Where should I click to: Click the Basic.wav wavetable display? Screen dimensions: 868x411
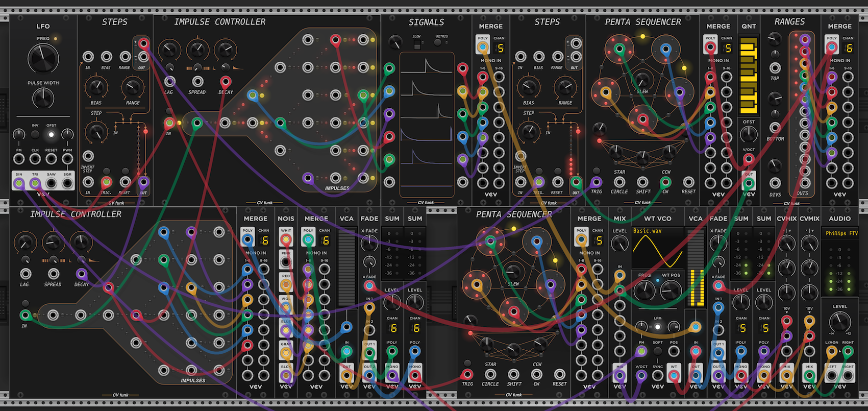657,248
